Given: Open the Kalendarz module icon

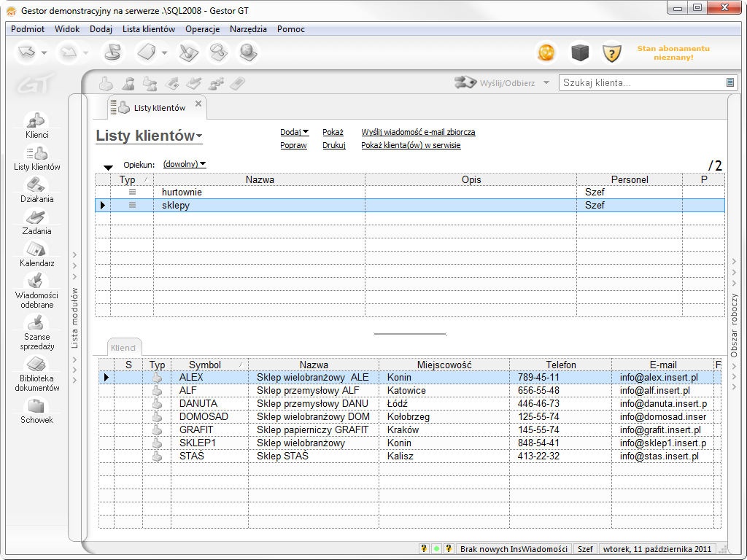Looking at the screenshot, I should click(x=36, y=250).
